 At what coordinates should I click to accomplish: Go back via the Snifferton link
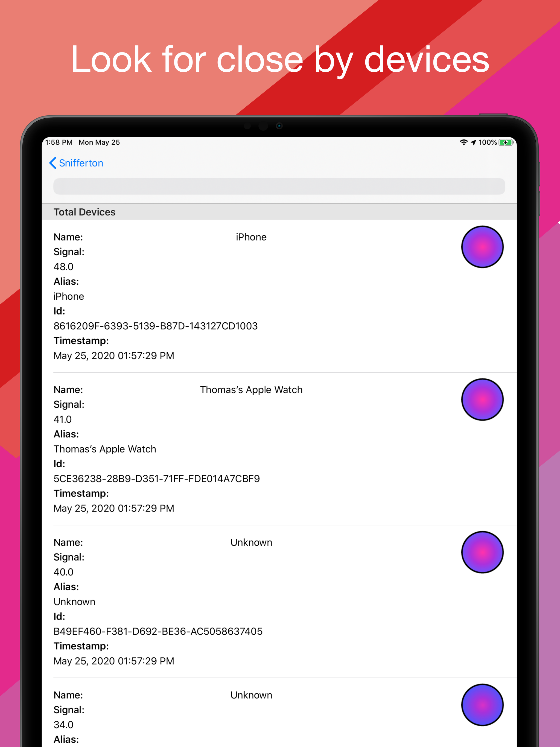point(81,163)
